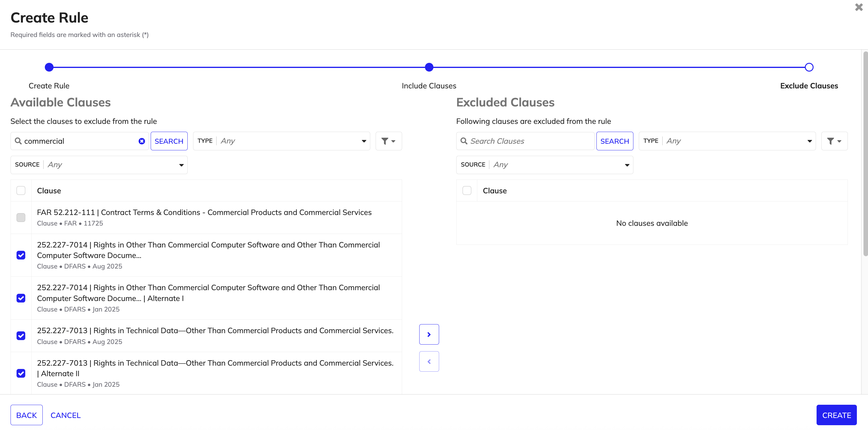This screenshot has height=430, width=868.
Task: Open Excluded Clauses SOURCE dropdown
Action: [x=544, y=165]
